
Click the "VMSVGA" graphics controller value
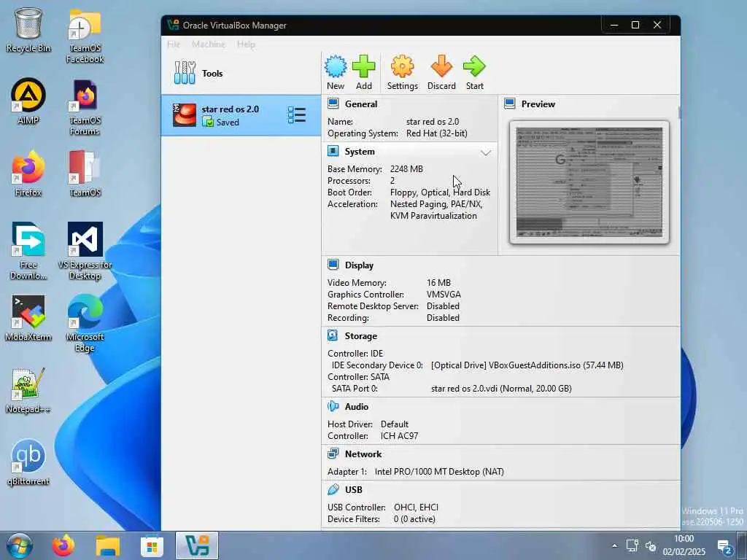click(x=444, y=295)
